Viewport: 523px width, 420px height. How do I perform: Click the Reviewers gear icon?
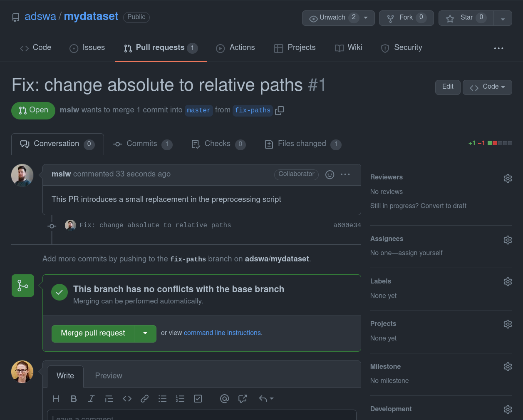(508, 178)
